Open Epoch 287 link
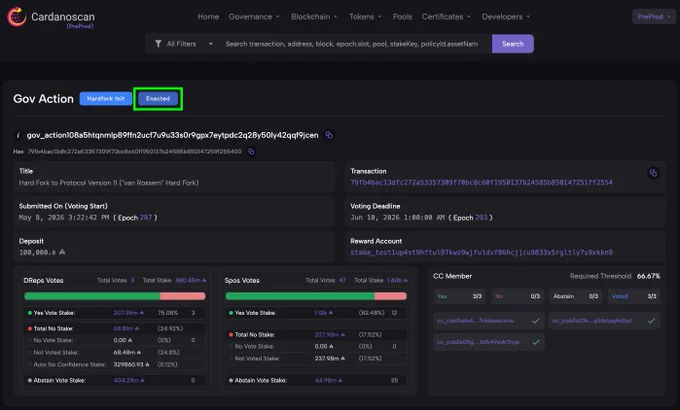The width and height of the screenshot is (680, 410). click(146, 218)
